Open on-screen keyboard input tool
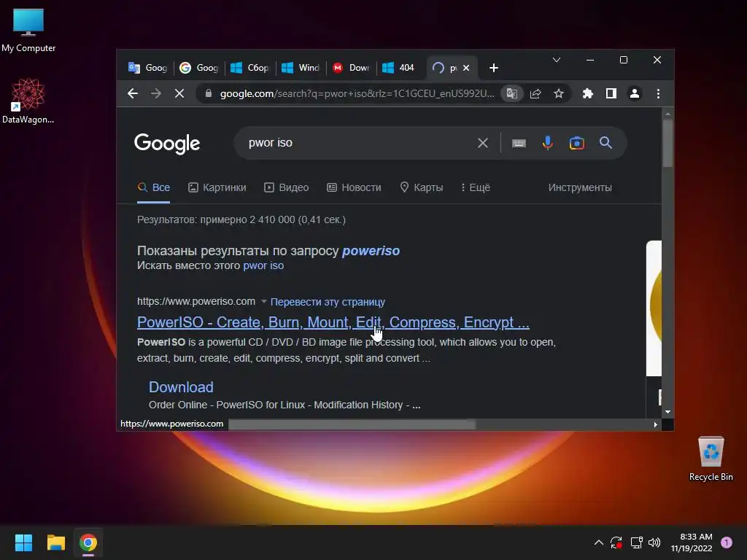The height and width of the screenshot is (560, 747). coord(519,143)
